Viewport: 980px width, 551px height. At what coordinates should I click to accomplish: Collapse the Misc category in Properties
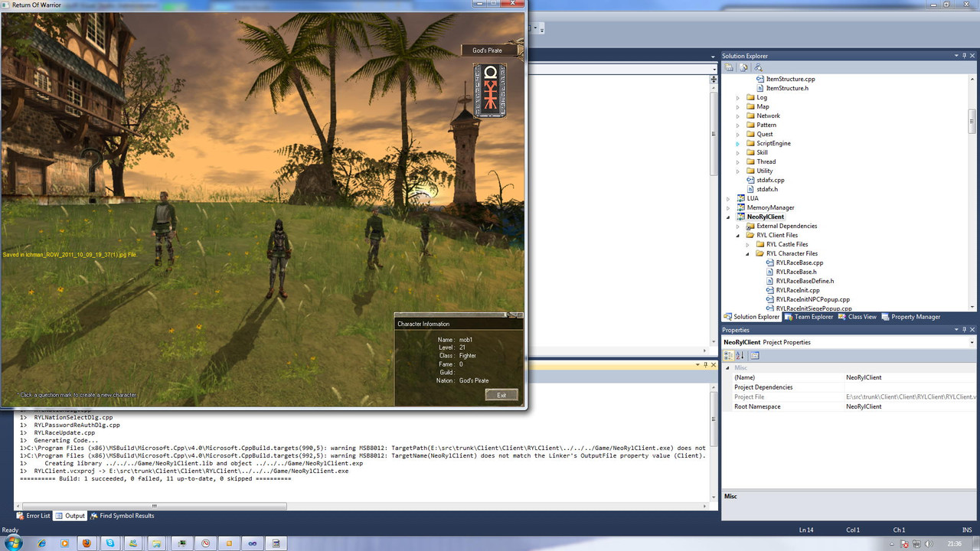click(x=727, y=368)
